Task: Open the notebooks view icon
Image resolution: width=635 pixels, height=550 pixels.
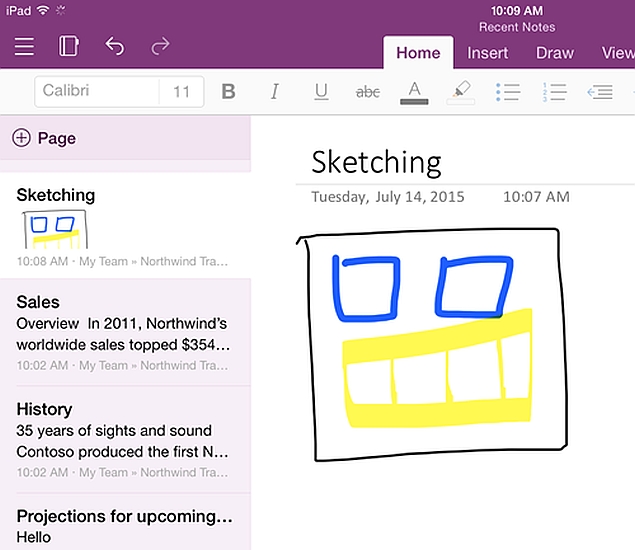Action: pos(68,46)
